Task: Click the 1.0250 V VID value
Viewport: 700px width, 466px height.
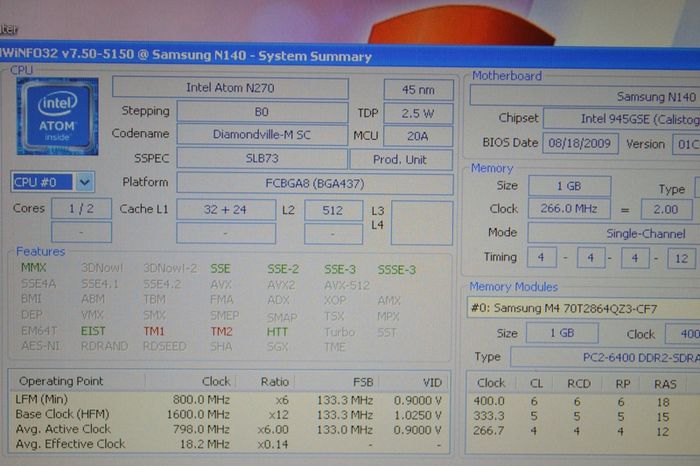Action: tap(418, 416)
